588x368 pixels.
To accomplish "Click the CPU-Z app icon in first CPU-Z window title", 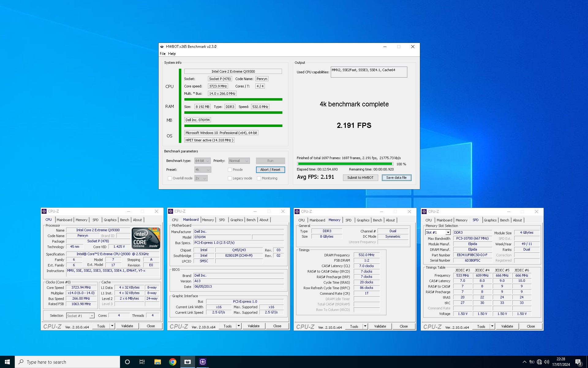I will pyautogui.click(x=44, y=211).
